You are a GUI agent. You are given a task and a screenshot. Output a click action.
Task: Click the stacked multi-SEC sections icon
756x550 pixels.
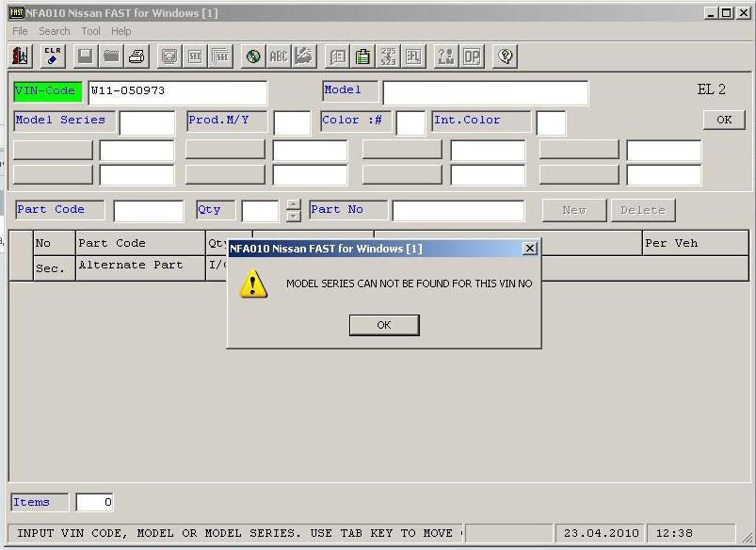click(220, 57)
